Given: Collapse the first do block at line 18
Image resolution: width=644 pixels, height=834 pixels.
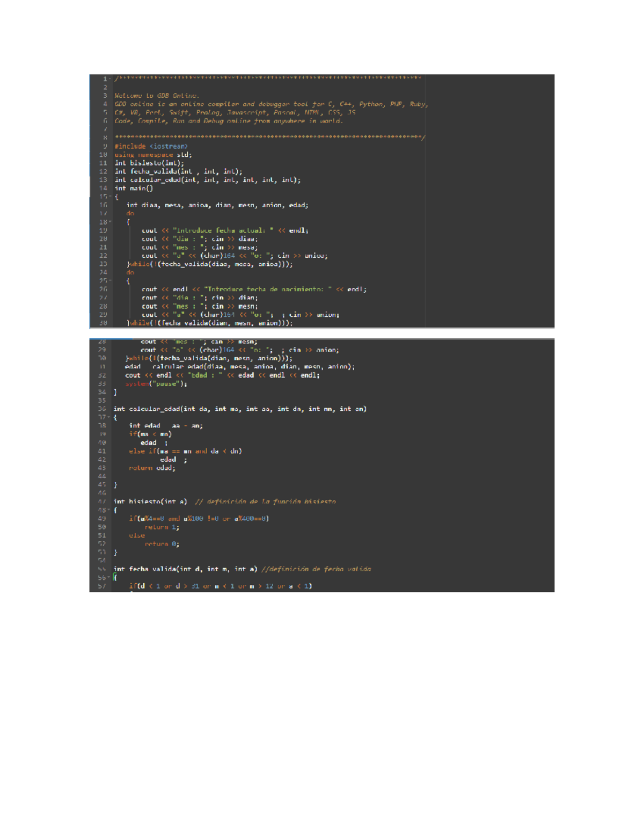Looking at the screenshot, I should coord(111,222).
